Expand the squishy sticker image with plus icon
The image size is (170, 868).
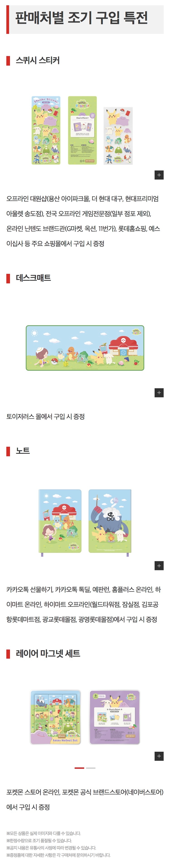pyautogui.click(x=159, y=175)
